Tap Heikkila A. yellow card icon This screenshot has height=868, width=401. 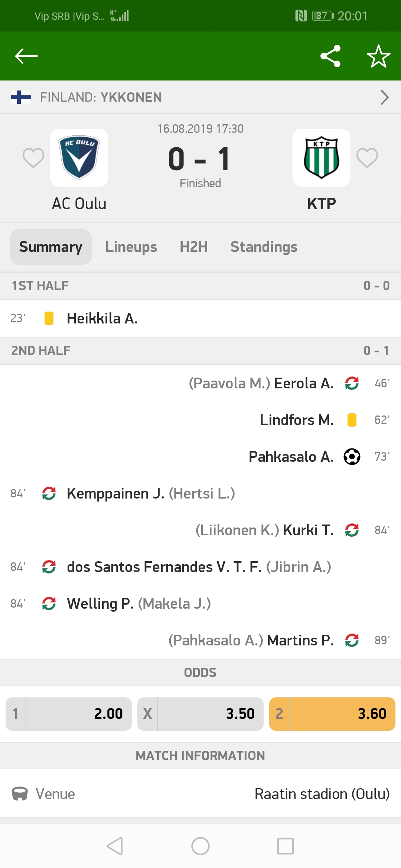pos(49,318)
